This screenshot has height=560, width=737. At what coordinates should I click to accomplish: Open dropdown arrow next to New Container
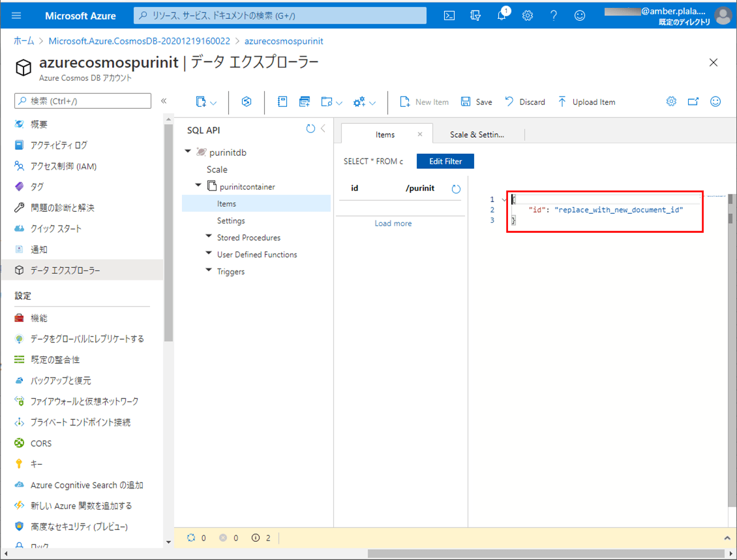(x=213, y=103)
